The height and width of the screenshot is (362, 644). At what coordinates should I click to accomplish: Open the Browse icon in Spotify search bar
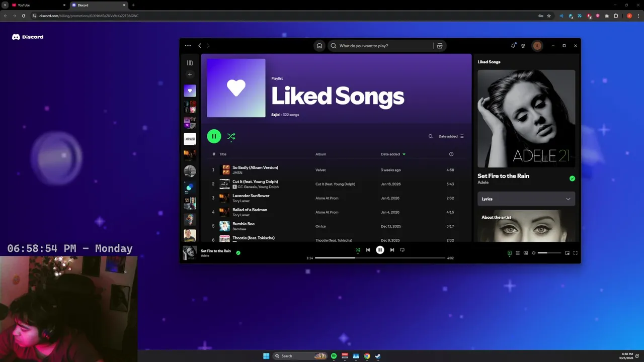coord(439,46)
